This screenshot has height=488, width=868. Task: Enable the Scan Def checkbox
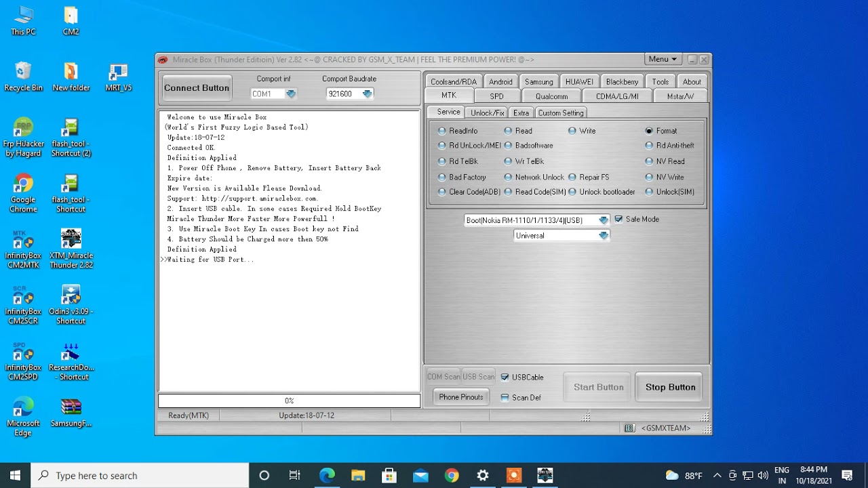coord(521,398)
